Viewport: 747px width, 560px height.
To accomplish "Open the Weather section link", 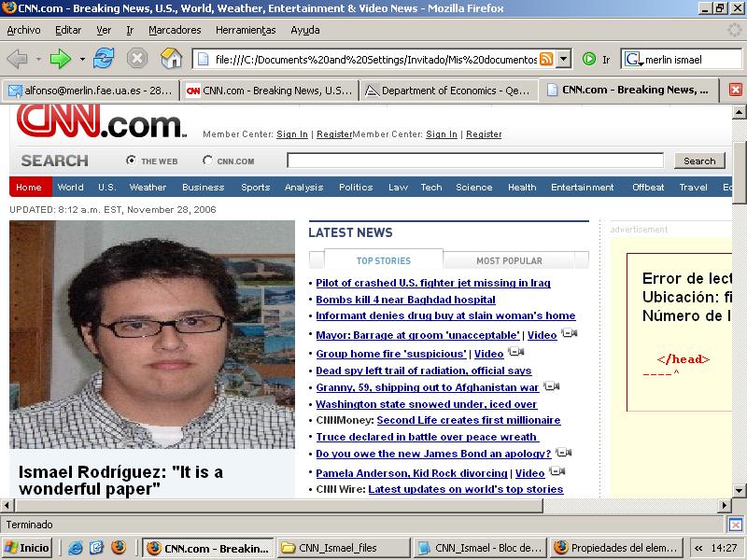I will [148, 188].
